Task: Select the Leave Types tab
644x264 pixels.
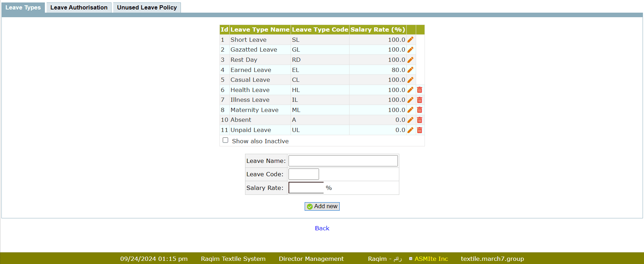Action: [23, 7]
